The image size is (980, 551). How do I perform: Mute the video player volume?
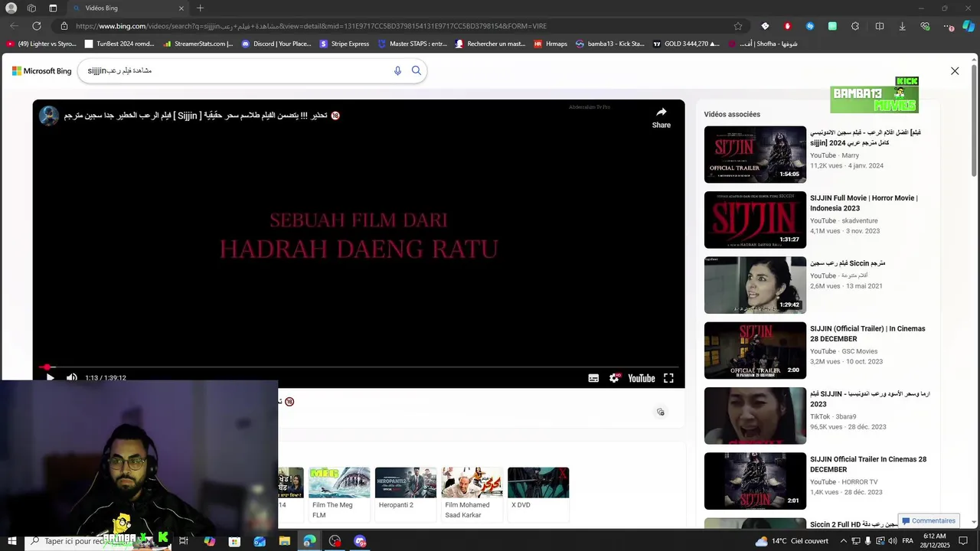[x=72, y=377]
